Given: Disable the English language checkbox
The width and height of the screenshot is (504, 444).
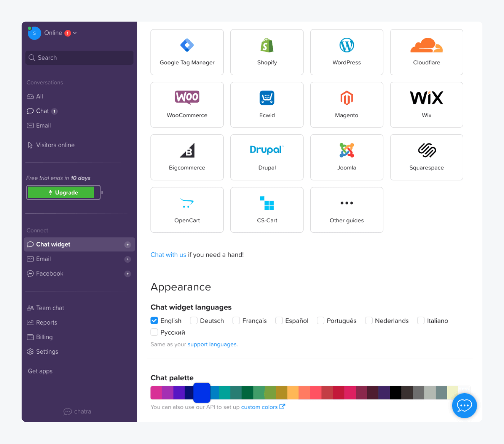Looking at the screenshot, I should point(154,320).
